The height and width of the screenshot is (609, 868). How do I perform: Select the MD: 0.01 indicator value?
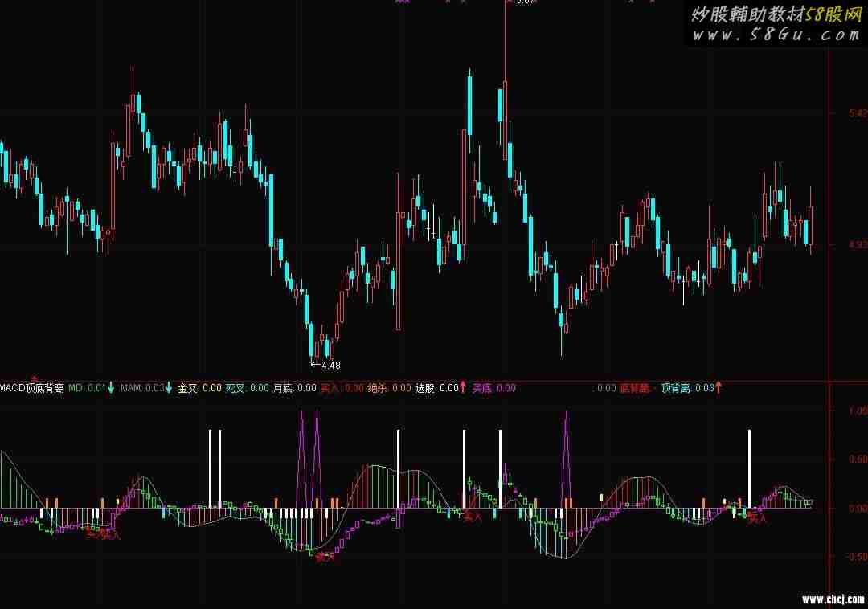tap(87, 388)
